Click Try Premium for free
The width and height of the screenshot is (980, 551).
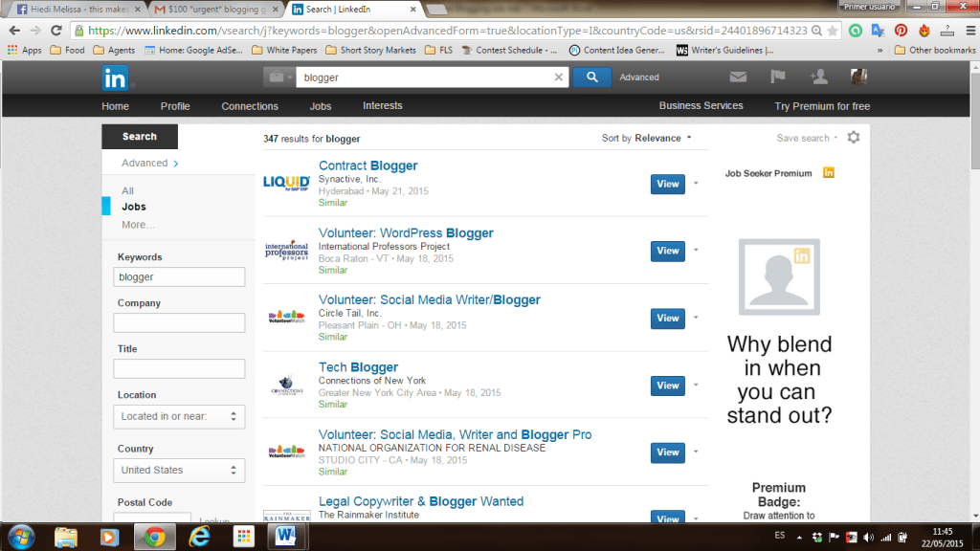pyautogui.click(x=822, y=106)
